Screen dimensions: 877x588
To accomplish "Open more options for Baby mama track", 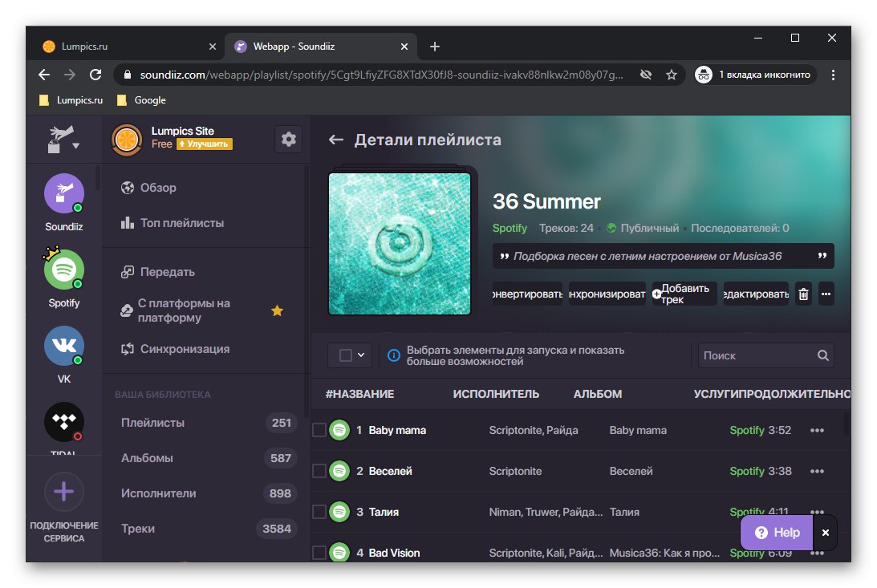I will click(817, 431).
